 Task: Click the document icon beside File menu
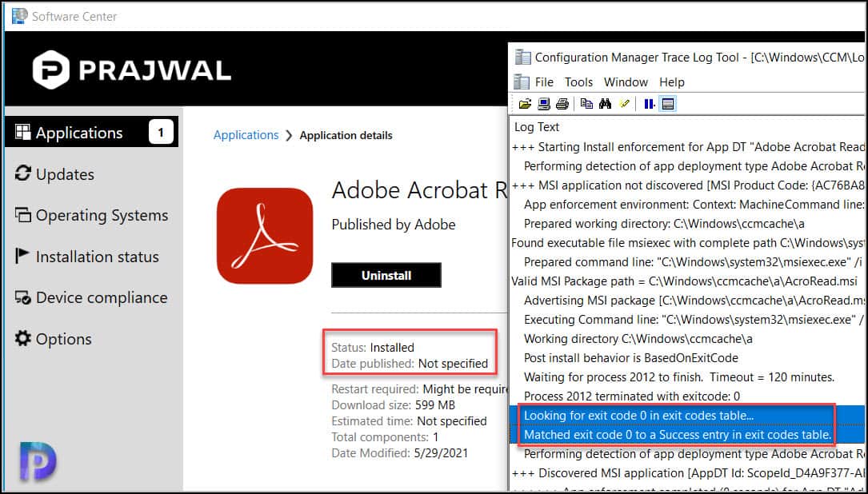coord(521,82)
